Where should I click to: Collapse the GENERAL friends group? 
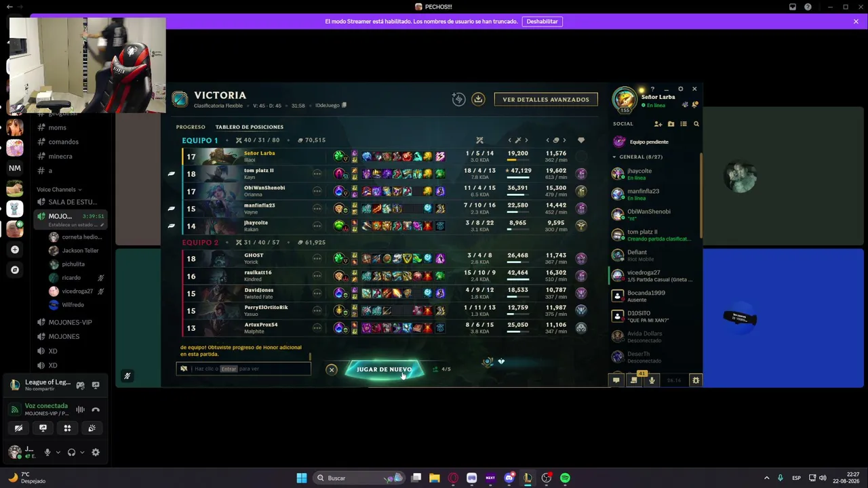[x=641, y=157]
